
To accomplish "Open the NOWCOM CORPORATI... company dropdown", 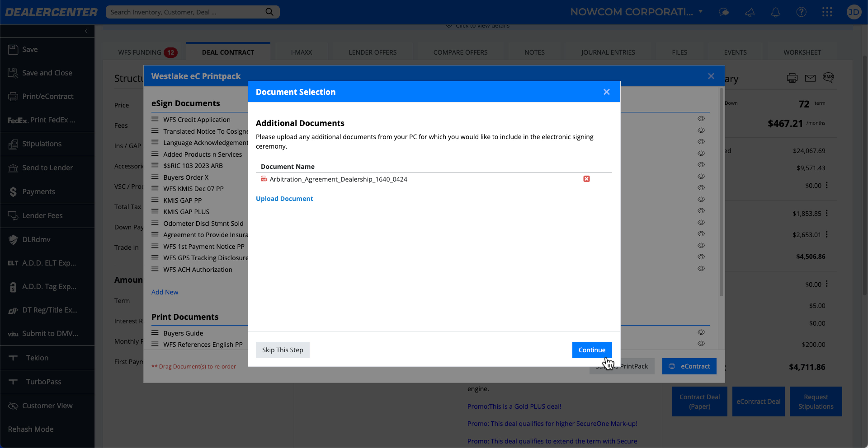I will click(x=637, y=12).
